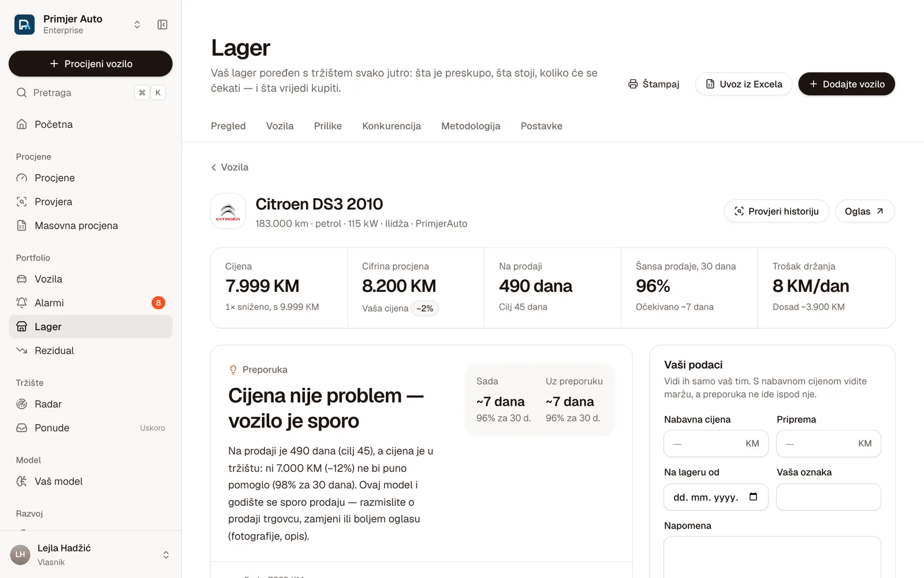This screenshot has width=924, height=578.
Task: Open the Rezidual page
Action: coord(91,350)
